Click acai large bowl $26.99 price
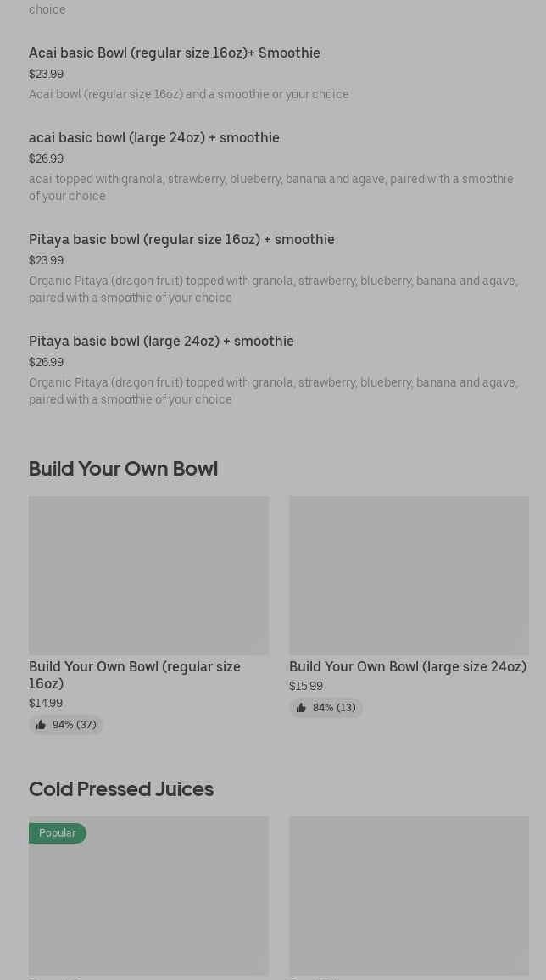The image size is (546, 980). 46,159
